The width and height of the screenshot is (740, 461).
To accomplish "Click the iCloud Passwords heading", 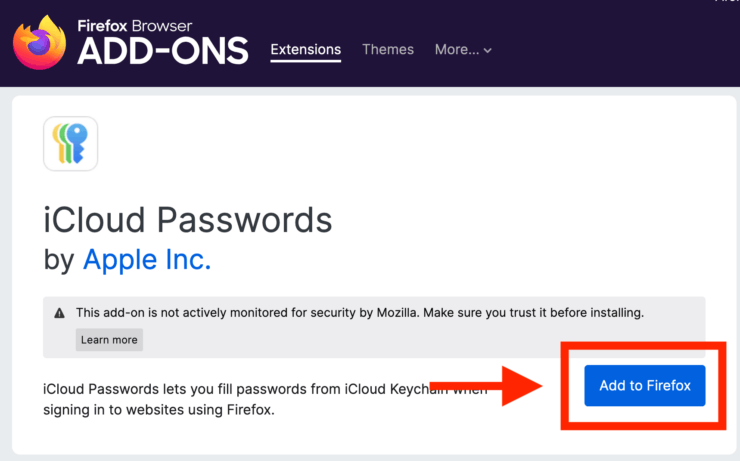I will (x=187, y=219).
